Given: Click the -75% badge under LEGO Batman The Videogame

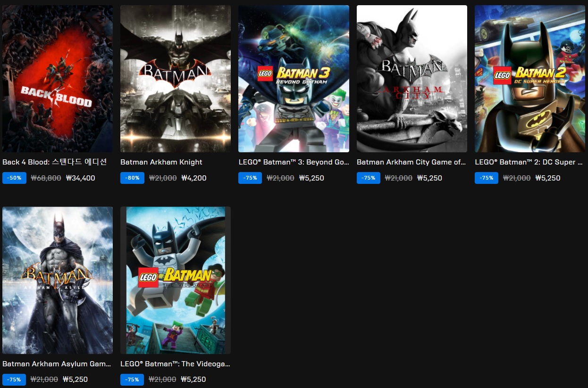Looking at the screenshot, I should click(x=132, y=380).
